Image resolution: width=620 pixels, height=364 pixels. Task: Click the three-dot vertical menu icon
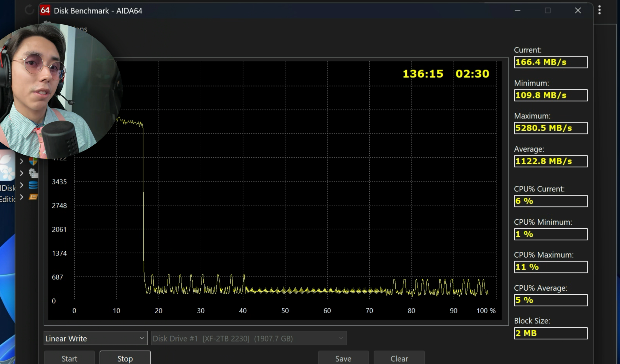click(x=599, y=10)
